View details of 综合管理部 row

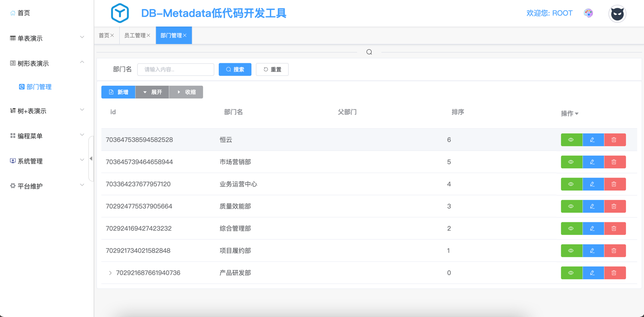coord(571,229)
